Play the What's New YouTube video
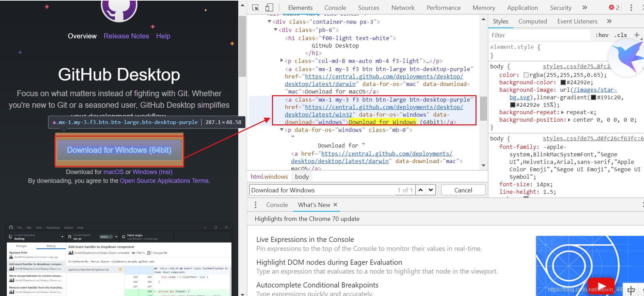This screenshot has width=644, height=296. pos(601,286)
